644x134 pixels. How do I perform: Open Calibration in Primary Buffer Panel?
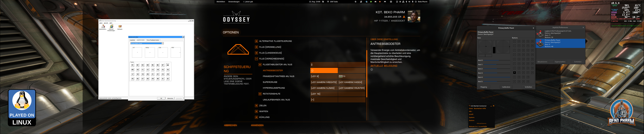tap(506, 87)
